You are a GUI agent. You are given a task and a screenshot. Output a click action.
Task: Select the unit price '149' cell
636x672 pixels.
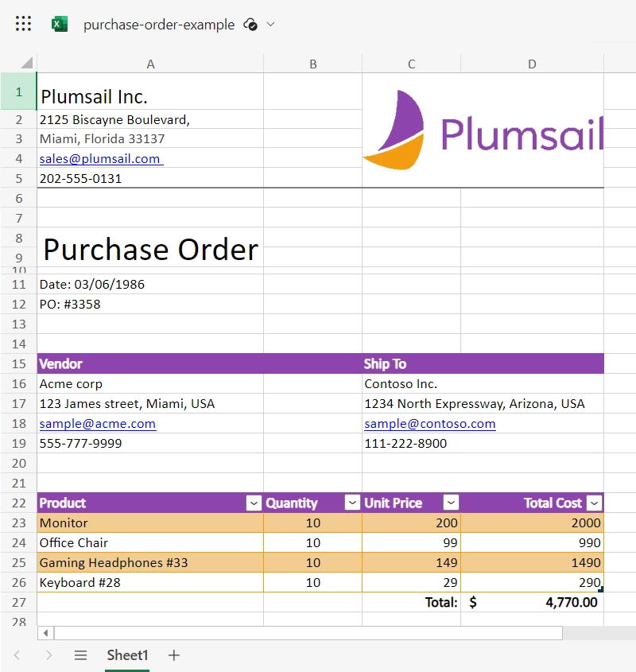[412, 562]
